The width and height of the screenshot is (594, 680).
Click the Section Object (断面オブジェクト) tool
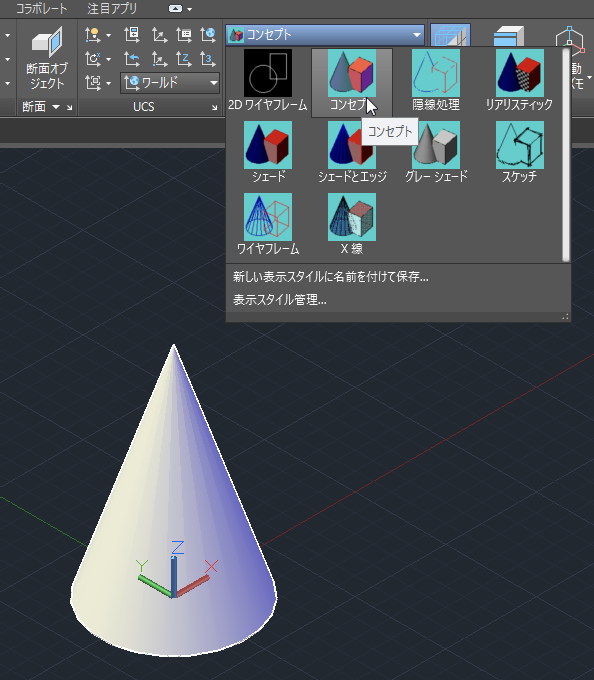pos(47,58)
